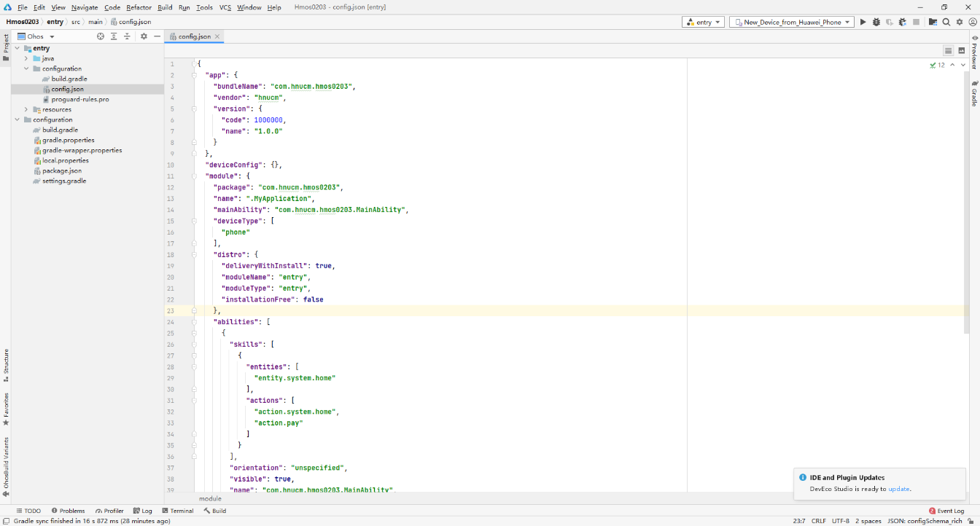Hide the Project tool window
The image size is (980, 526).
157,36
